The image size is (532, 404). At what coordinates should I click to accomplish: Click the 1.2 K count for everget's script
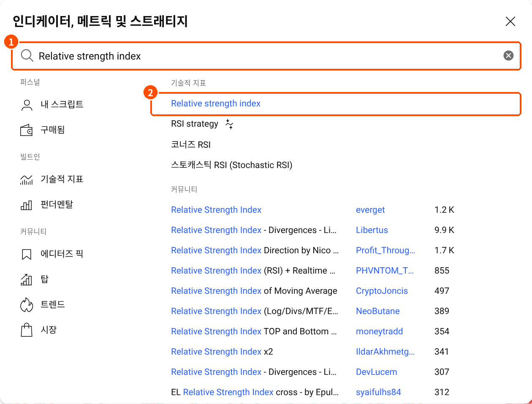(444, 210)
